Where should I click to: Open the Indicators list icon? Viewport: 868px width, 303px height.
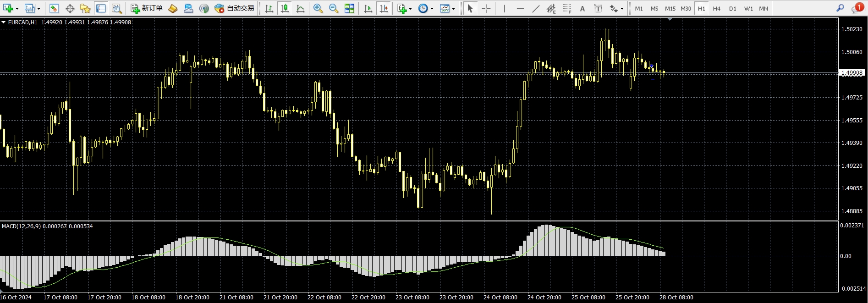[402, 8]
